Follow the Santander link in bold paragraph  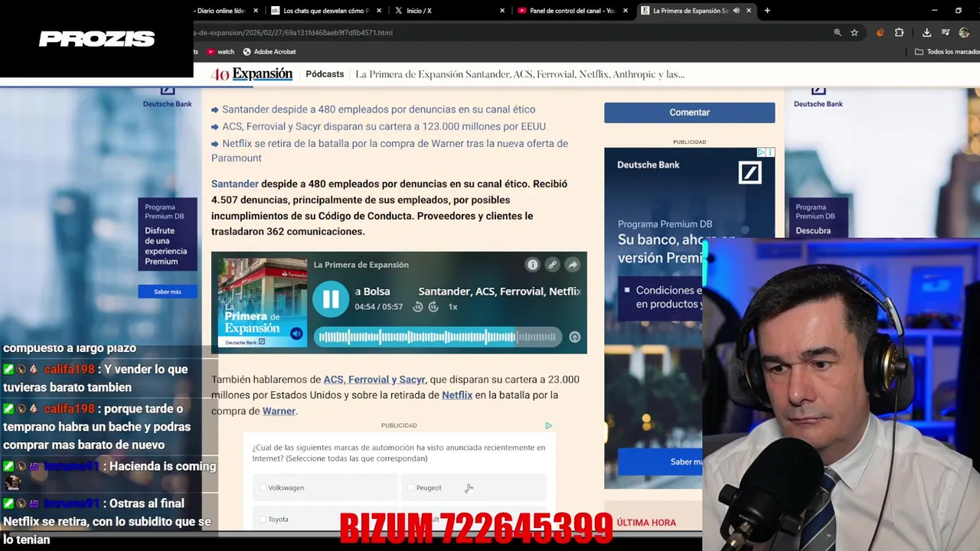click(235, 184)
